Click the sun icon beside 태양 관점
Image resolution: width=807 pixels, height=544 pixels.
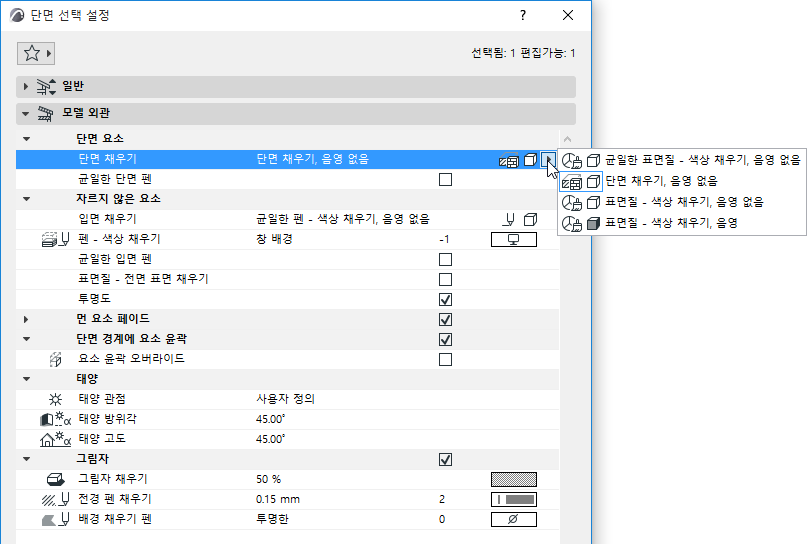55,399
